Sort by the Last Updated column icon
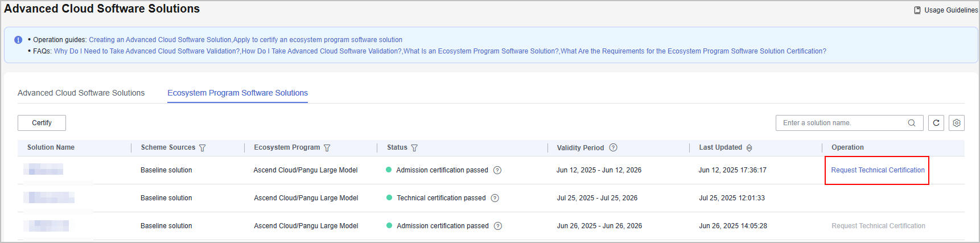 coord(749,148)
